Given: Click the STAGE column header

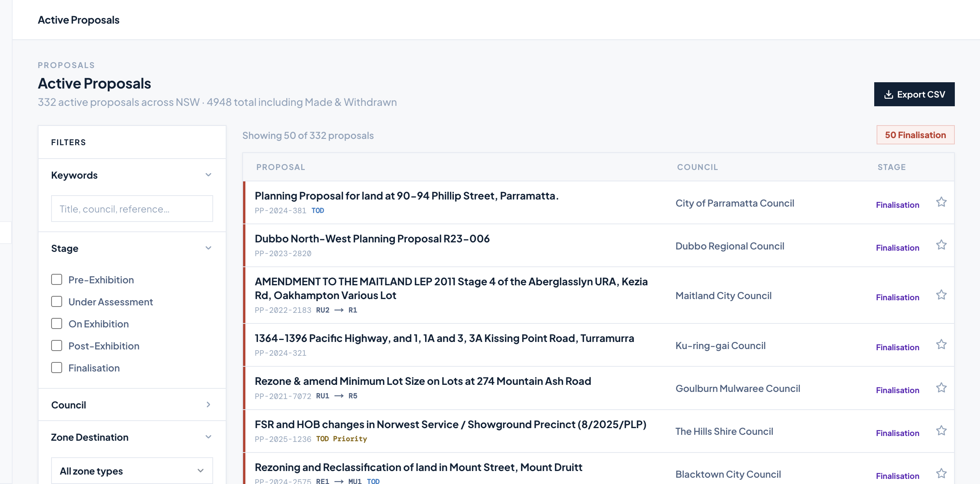Looking at the screenshot, I should [892, 167].
